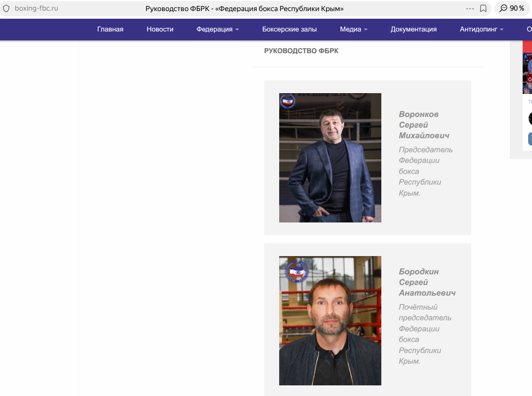Click the РУКОВОДСТВО ФБРК heading
The height and width of the screenshot is (396, 532).
point(301,51)
